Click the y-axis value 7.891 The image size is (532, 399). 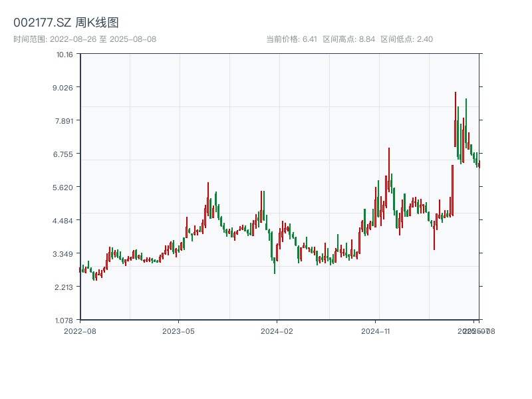pyautogui.click(x=64, y=121)
